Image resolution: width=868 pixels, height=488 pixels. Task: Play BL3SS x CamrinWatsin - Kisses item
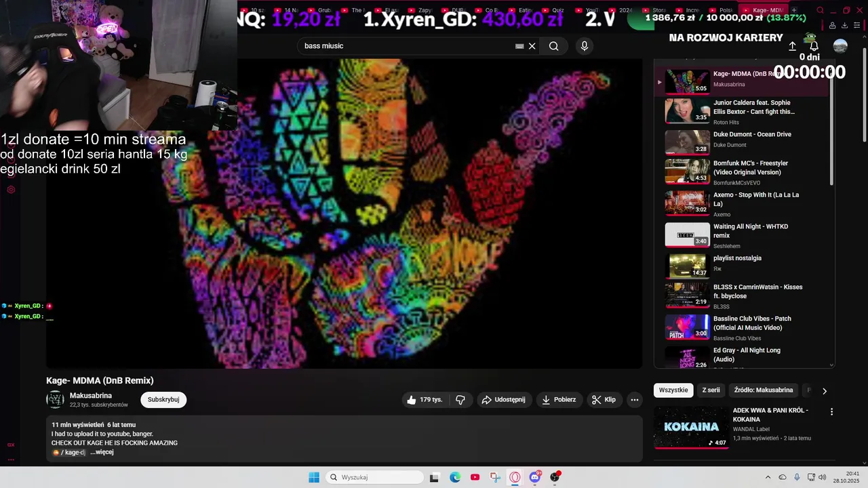coord(742,296)
